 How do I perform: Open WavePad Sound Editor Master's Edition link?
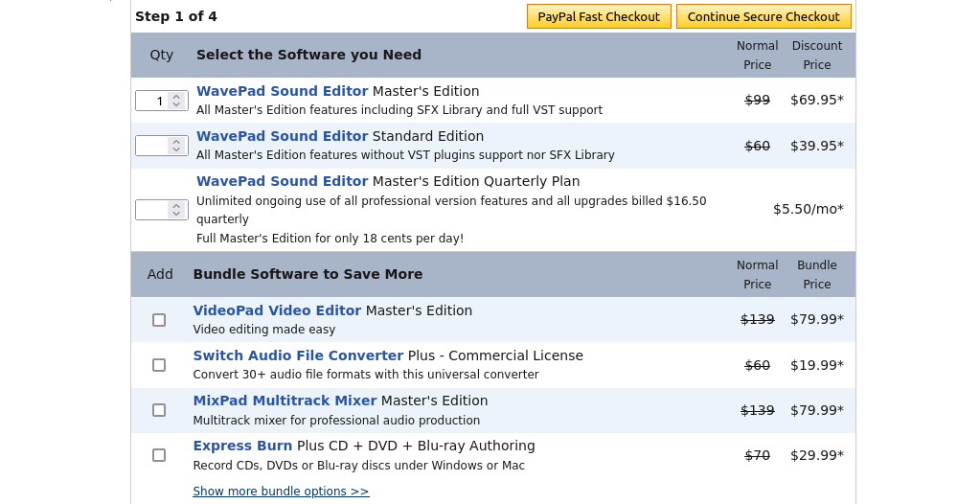pos(282,91)
